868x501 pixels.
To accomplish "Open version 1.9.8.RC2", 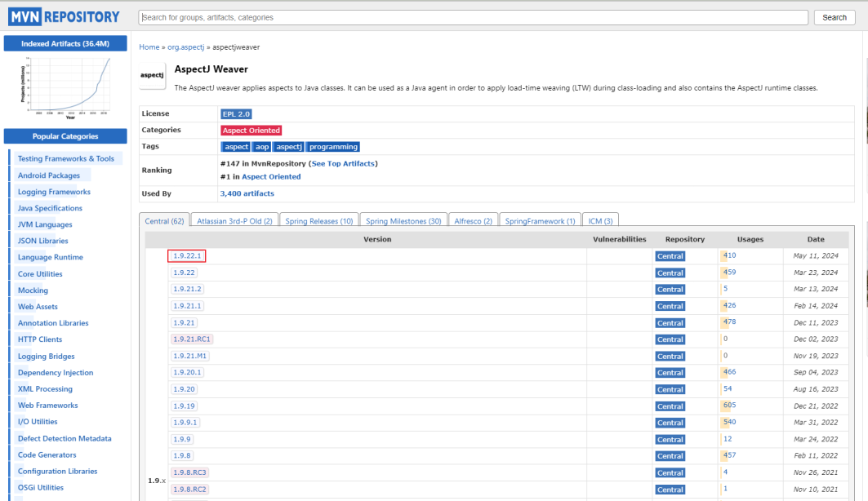I will click(x=190, y=490).
